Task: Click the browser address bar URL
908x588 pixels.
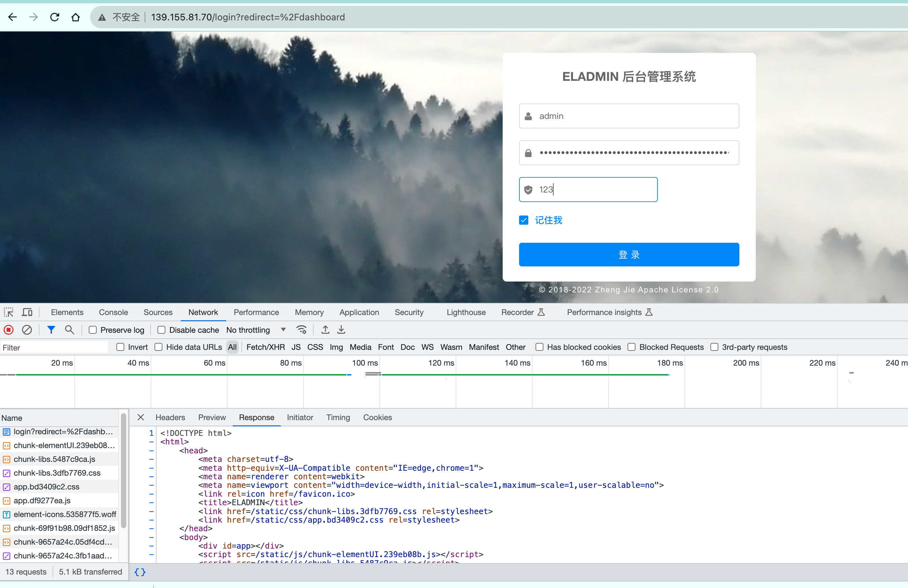Action: click(x=248, y=17)
